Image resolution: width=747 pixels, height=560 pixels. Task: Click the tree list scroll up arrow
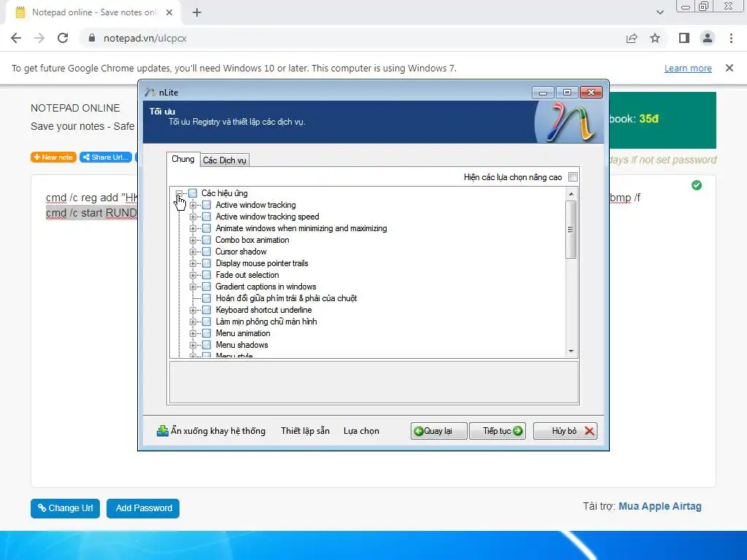coord(570,194)
